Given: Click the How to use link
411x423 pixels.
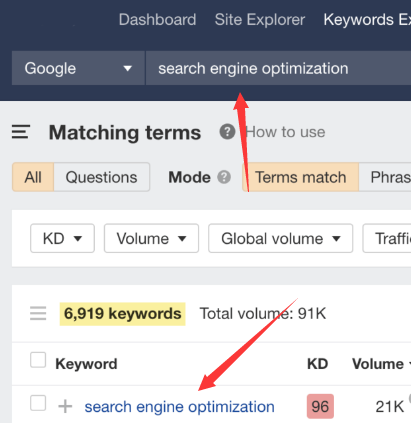Looking at the screenshot, I should pyautogui.click(x=285, y=132).
